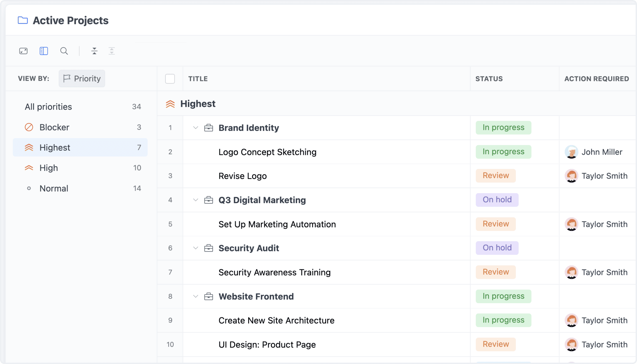Click the expand all rows icon

(x=112, y=51)
